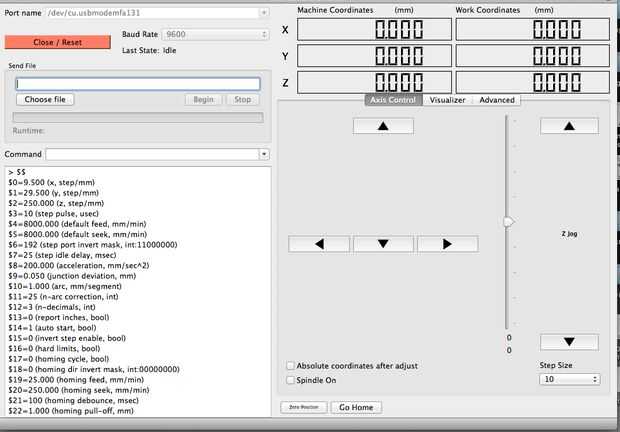Expand the Command history dropdown arrow

click(x=264, y=154)
